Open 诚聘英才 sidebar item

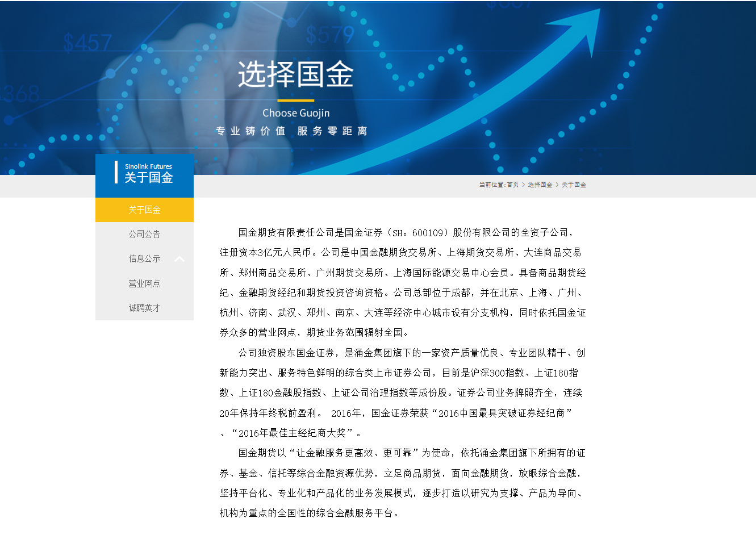pos(144,308)
